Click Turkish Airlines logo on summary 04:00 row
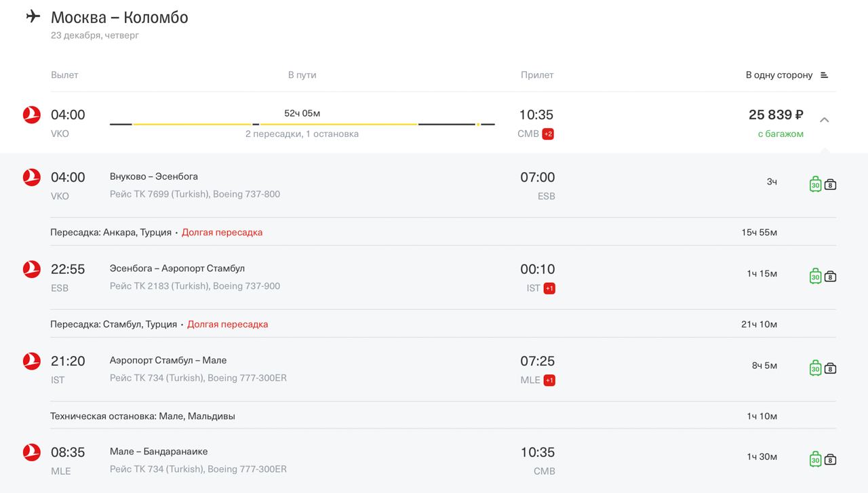This screenshot has height=493, width=868. point(32,115)
